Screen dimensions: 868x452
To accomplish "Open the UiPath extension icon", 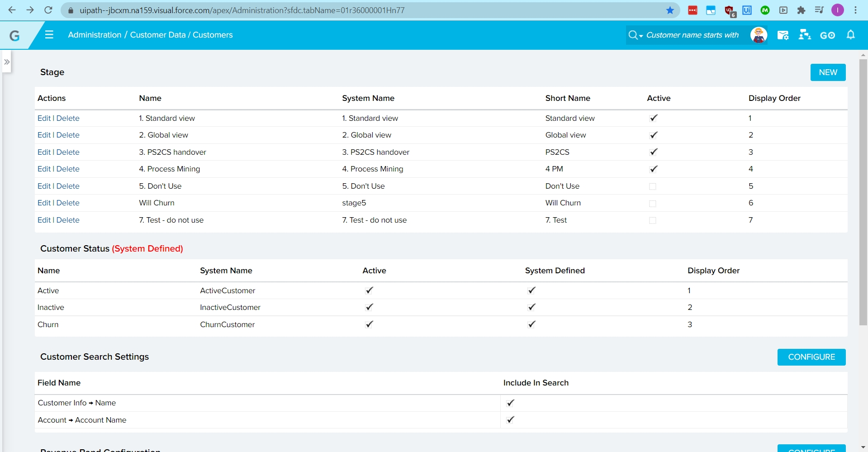I will [747, 10].
